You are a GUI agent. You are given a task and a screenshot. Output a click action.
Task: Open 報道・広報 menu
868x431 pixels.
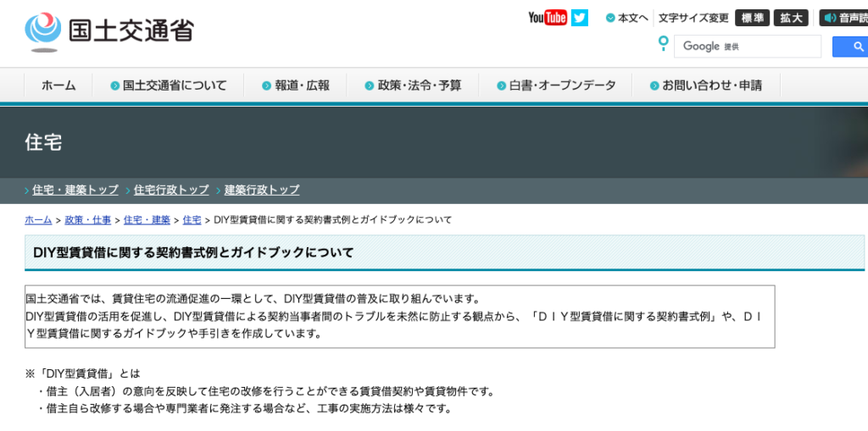pyautogui.click(x=295, y=86)
